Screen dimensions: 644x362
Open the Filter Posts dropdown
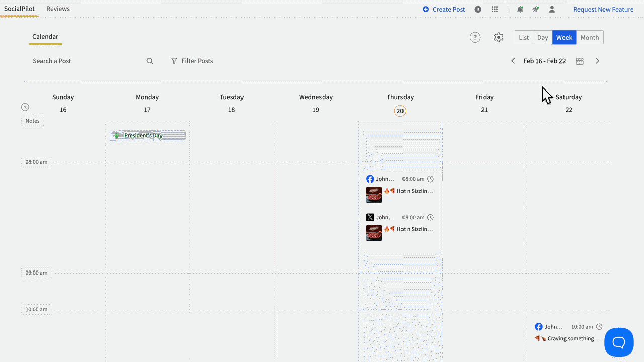click(192, 61)
